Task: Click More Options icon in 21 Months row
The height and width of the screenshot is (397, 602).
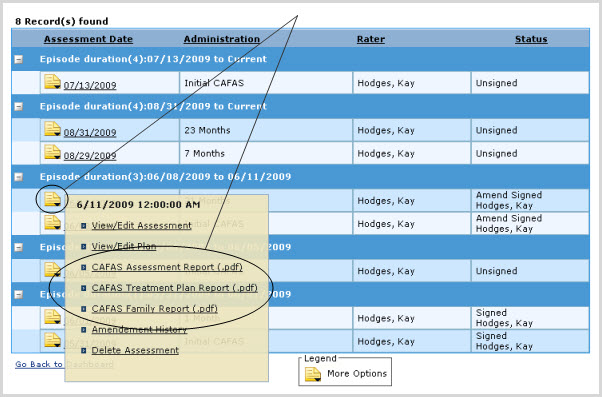Action: [52, 199]
